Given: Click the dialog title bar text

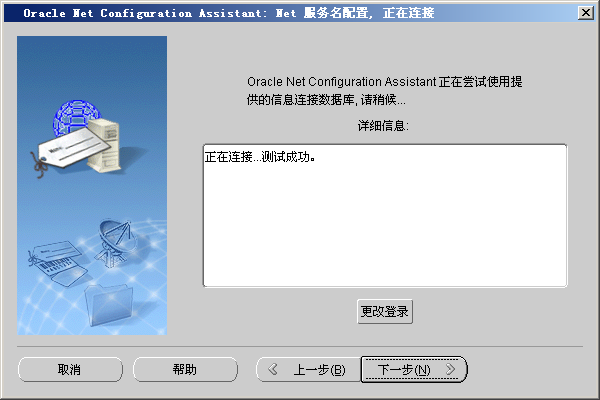Looking at the screenshot, I should [229, 13].
